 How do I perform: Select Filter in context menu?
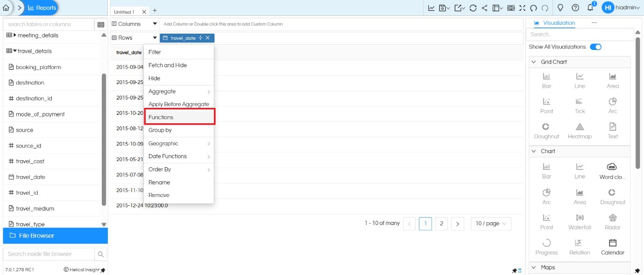179,52
